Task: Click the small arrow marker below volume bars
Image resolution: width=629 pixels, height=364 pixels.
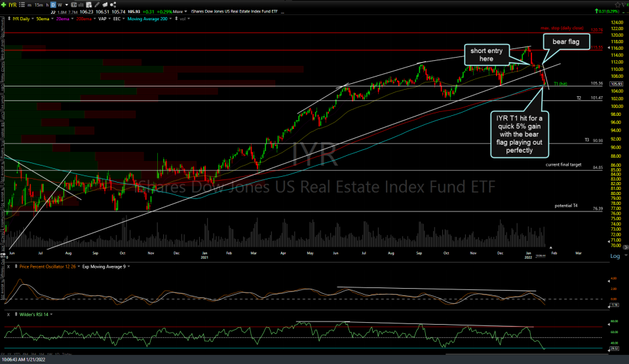Action: coord(550,247)
